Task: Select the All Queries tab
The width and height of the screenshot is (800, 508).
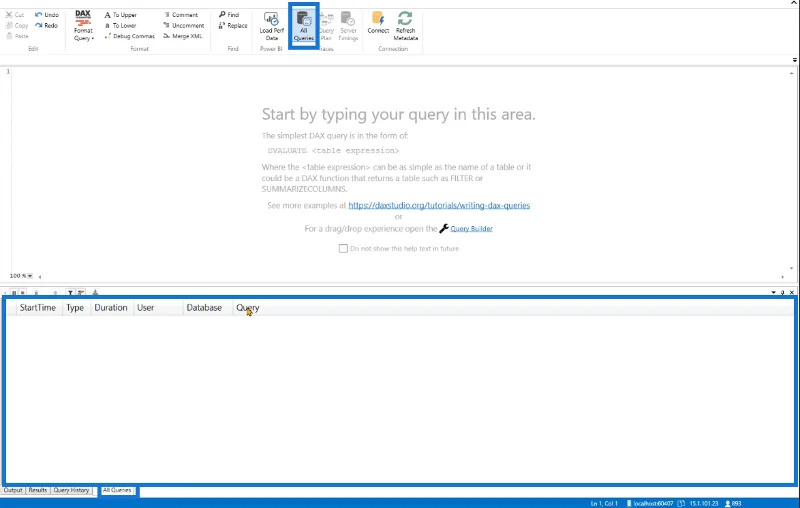Action: 117,490
